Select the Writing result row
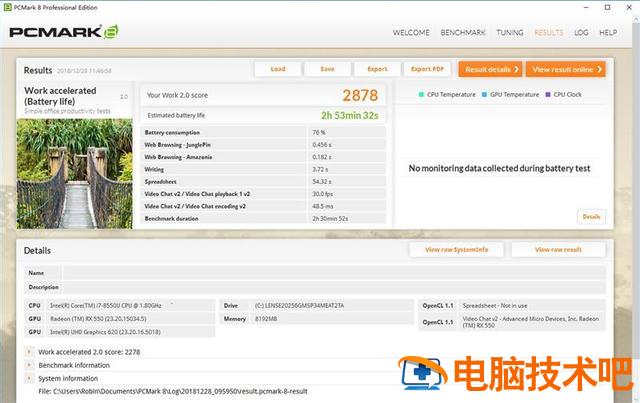640x403 pixels. (263, 169)
